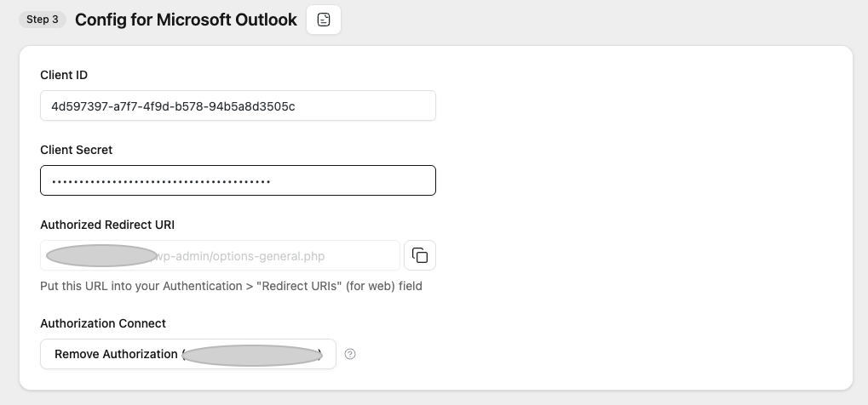Click the "Step 3" badge
Screen dimensions: 868x405
(x=43, y=20)
